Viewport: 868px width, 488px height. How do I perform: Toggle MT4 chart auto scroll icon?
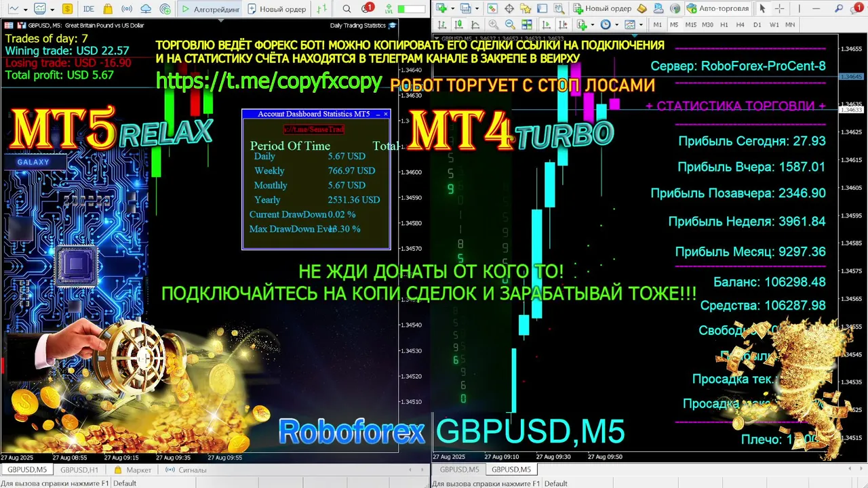click(546, 24)
